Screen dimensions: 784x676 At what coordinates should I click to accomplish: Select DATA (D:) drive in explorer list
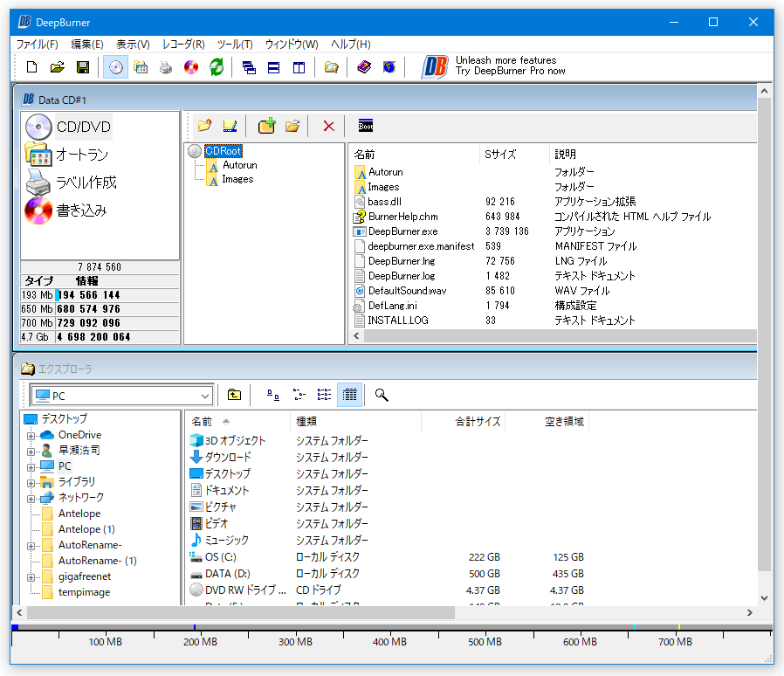(228, 574)
